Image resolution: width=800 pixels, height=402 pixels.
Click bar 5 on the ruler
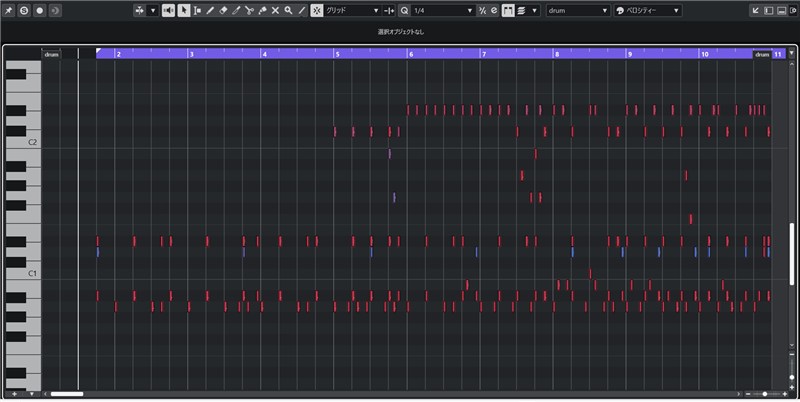[337, 54]
